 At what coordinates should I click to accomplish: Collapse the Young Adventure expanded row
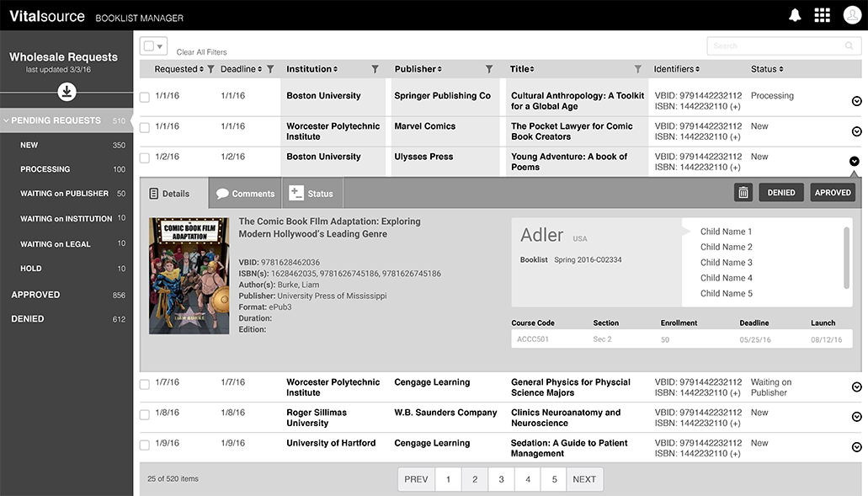pyautogui.click(x=855, y=162)
